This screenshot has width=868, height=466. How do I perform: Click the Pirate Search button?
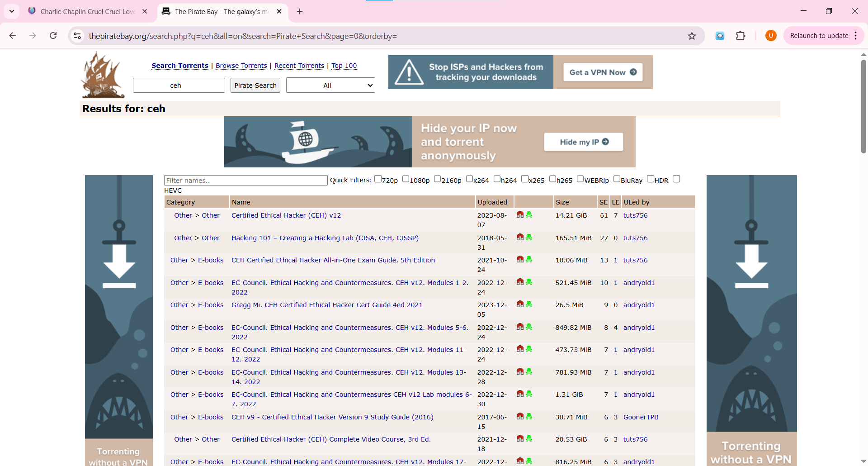tap(255, 85)
